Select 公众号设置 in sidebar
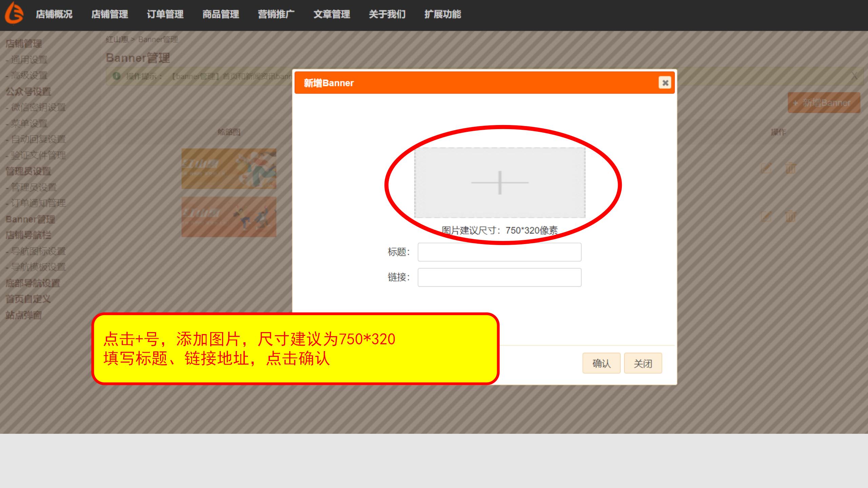The height and width of the screenshot is (488, 868). pos(28,91)
